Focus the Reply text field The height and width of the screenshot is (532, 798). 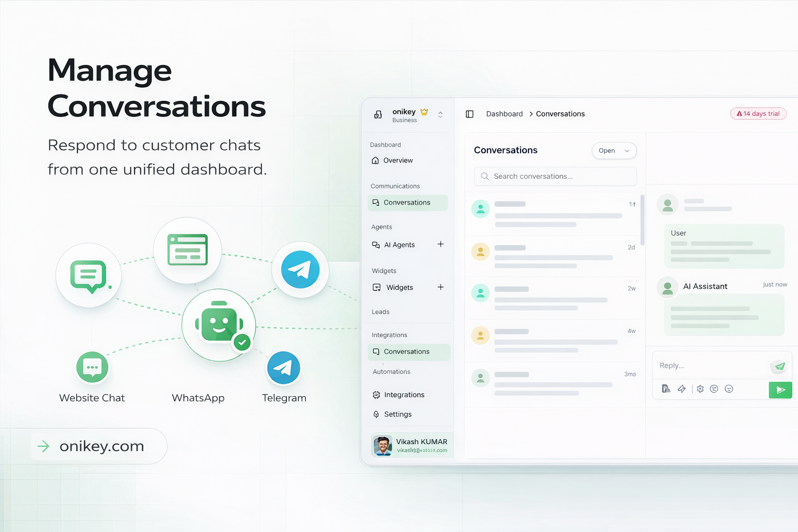point(712,366)
